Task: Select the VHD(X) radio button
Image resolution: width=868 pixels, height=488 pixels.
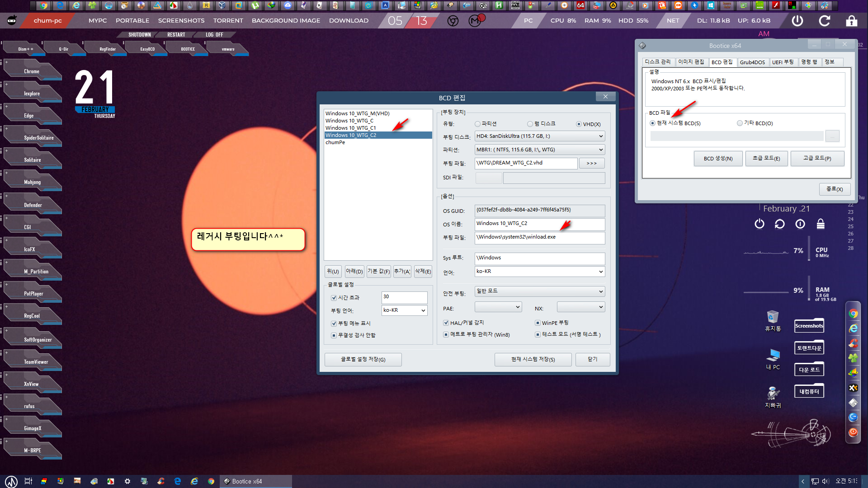Action: [579, 124]
